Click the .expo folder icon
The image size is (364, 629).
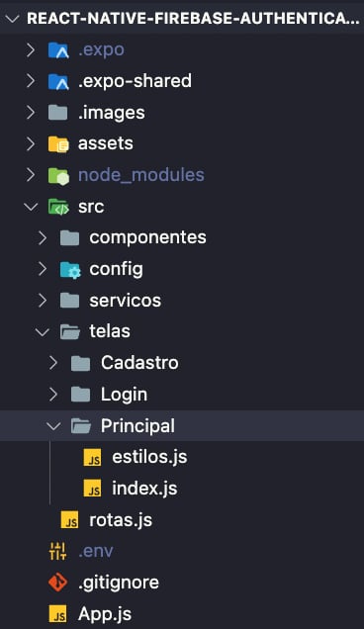coord(58,50)
